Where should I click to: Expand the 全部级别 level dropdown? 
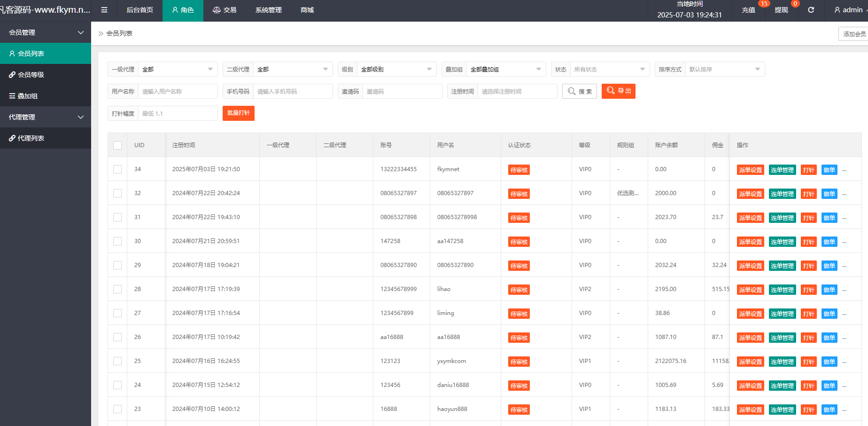395,69
